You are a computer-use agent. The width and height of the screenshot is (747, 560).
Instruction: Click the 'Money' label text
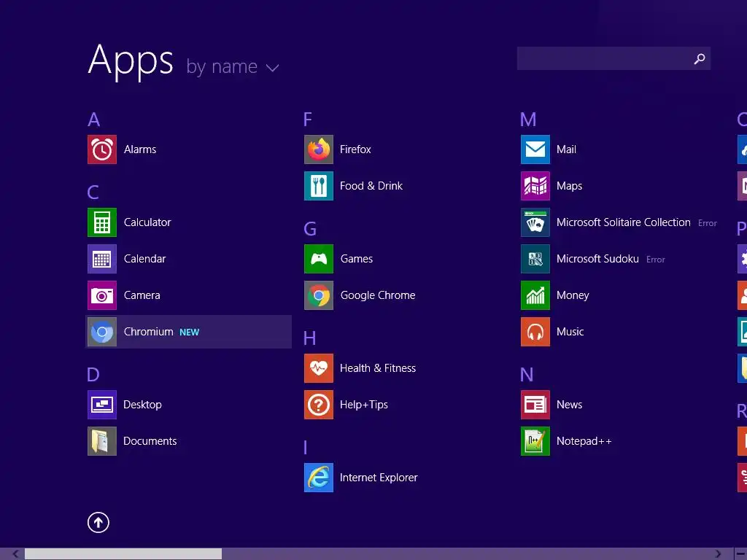573,296
